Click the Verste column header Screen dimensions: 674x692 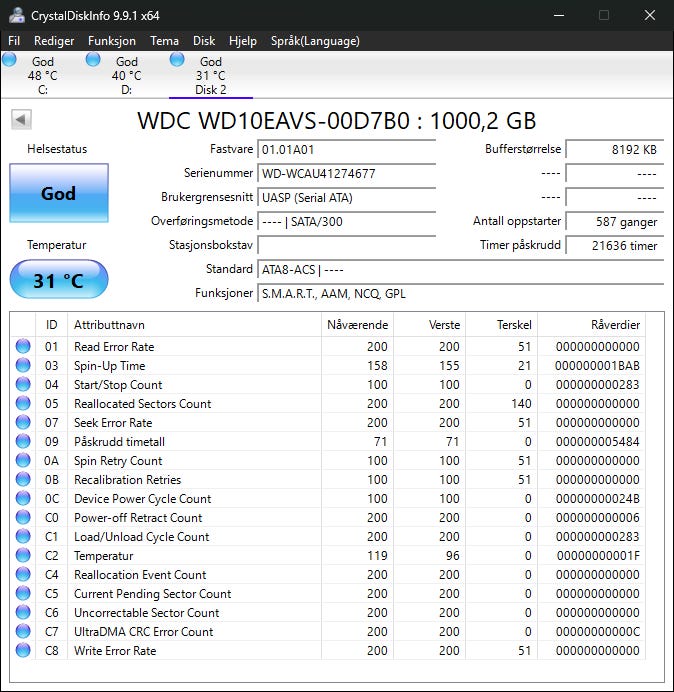click(429, 325)
